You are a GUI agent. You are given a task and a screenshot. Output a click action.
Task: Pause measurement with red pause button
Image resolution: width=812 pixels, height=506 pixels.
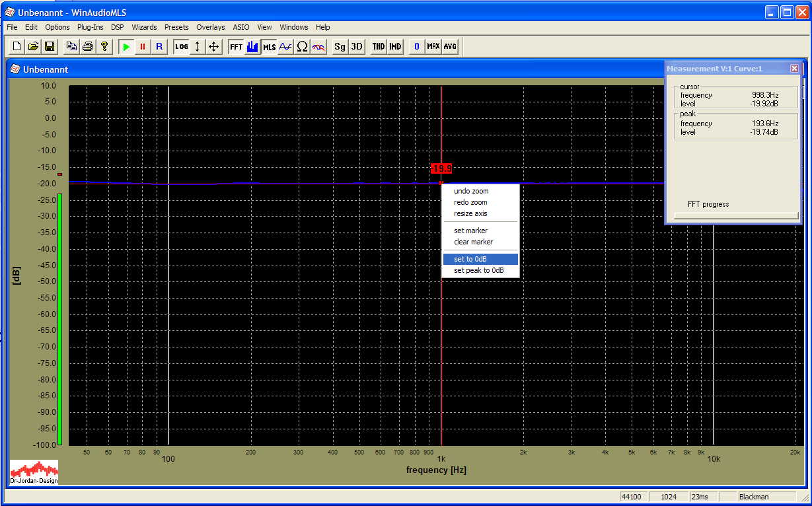coord(143,46)
